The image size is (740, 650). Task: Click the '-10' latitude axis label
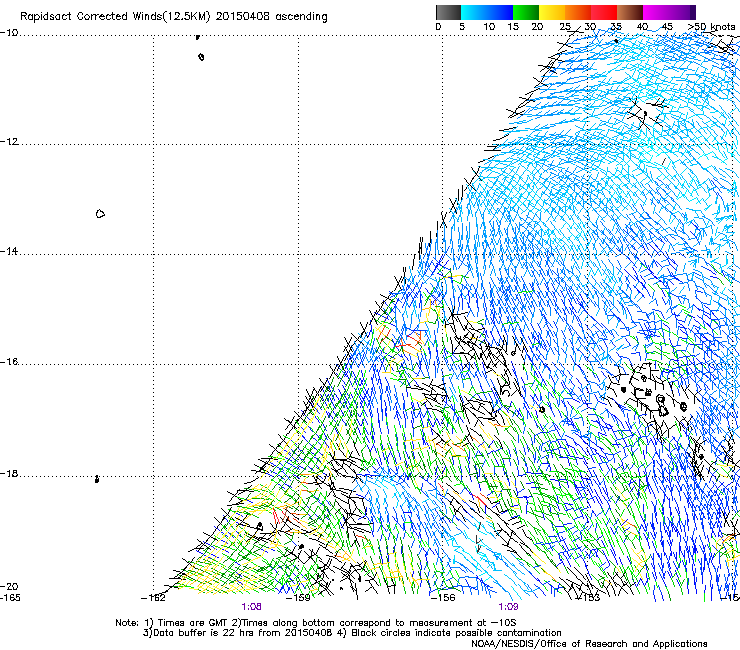click(9, 33)
